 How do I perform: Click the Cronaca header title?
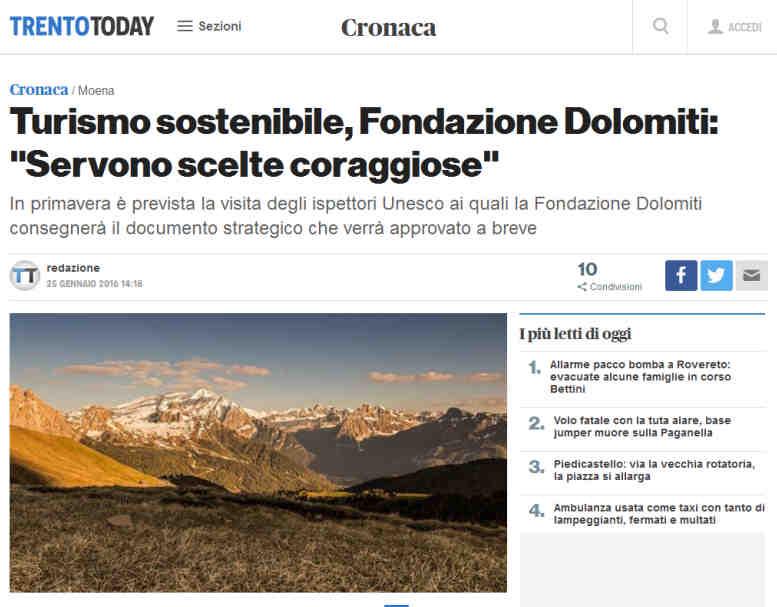[388, 28]
